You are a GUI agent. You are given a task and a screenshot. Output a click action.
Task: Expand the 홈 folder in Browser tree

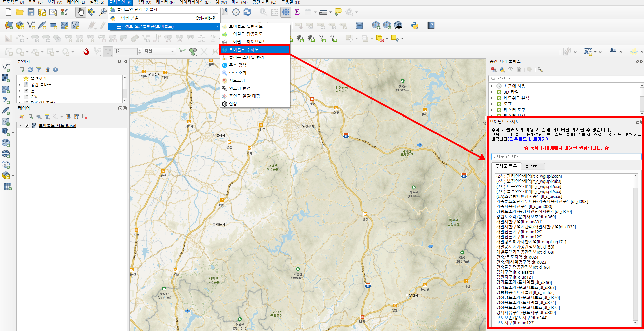coord(20,91)
